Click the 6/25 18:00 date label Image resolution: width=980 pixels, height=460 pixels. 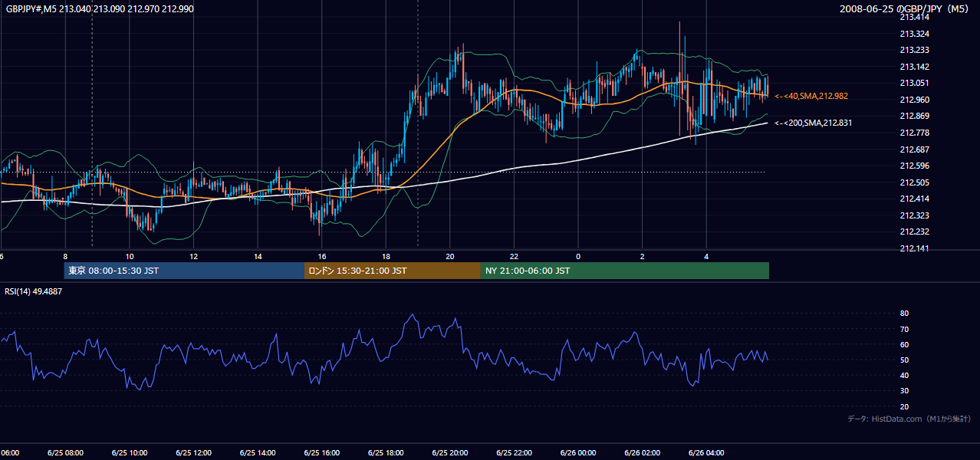386,453
